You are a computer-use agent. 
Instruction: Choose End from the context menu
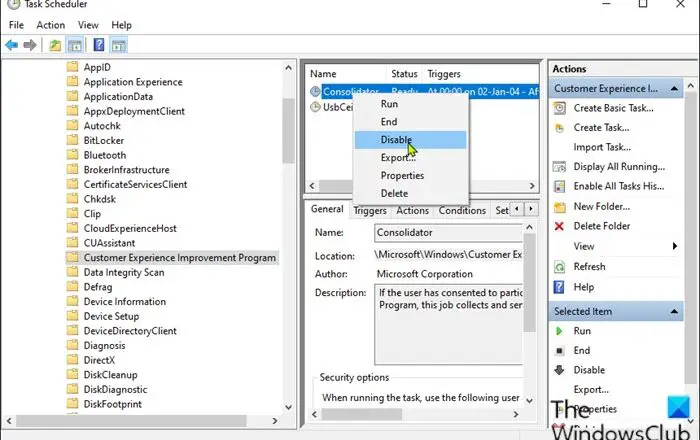tap(411, 122)
